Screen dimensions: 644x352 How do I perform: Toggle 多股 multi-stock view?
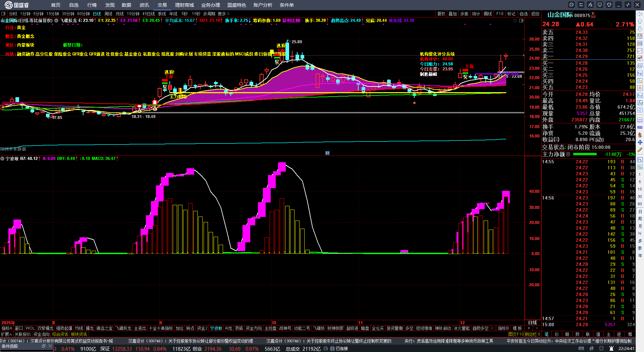coord(464,14)
